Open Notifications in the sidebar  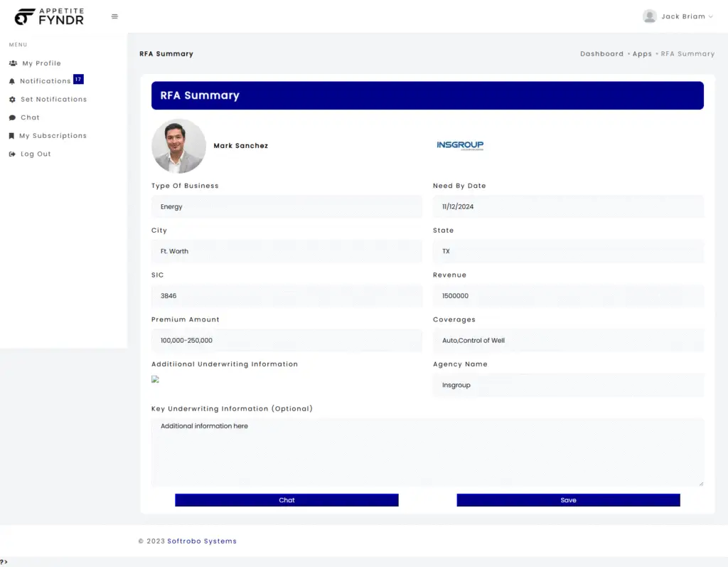[x=45, y=81]
